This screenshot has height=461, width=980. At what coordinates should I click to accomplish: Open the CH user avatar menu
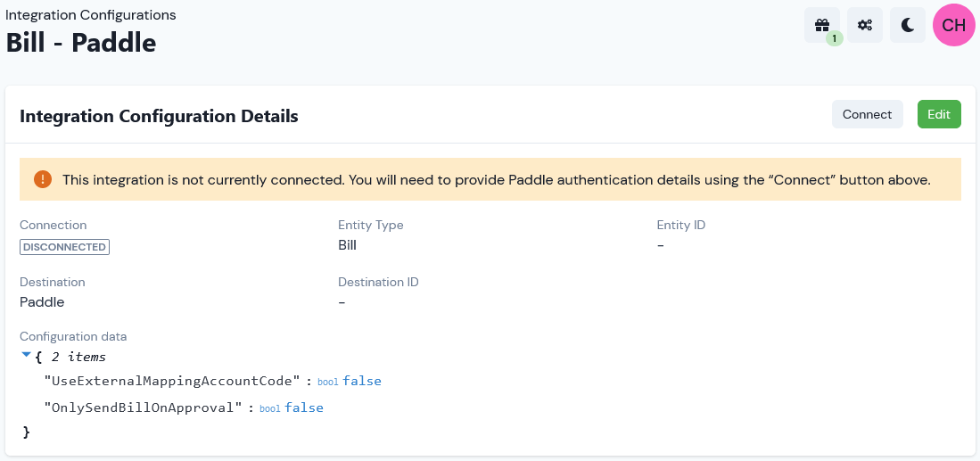pos(954,25)
